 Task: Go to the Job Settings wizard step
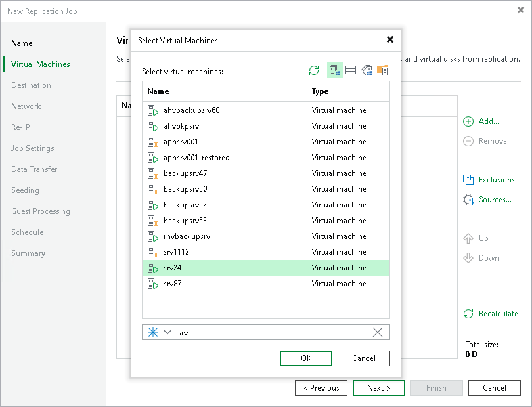[33, 148]
